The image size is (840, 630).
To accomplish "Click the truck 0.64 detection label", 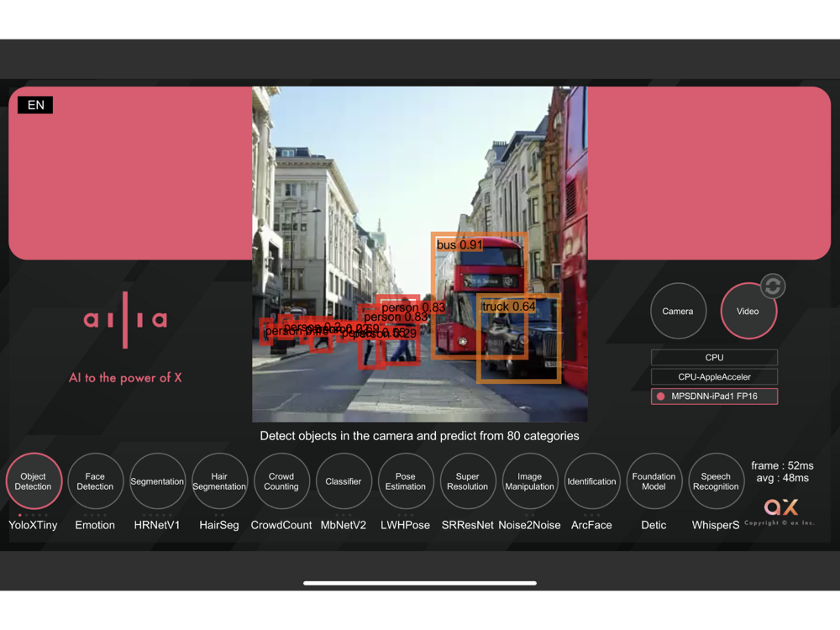I will [508, 307].
